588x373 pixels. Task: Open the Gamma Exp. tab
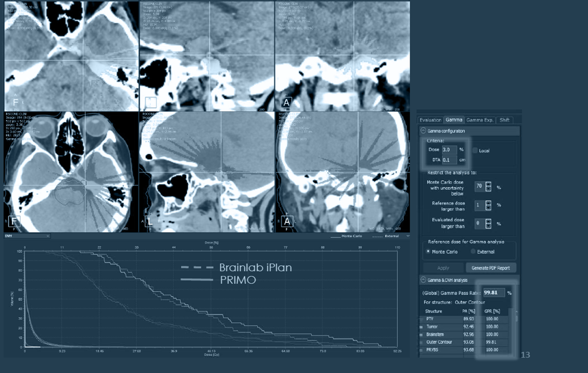[480, 120]
